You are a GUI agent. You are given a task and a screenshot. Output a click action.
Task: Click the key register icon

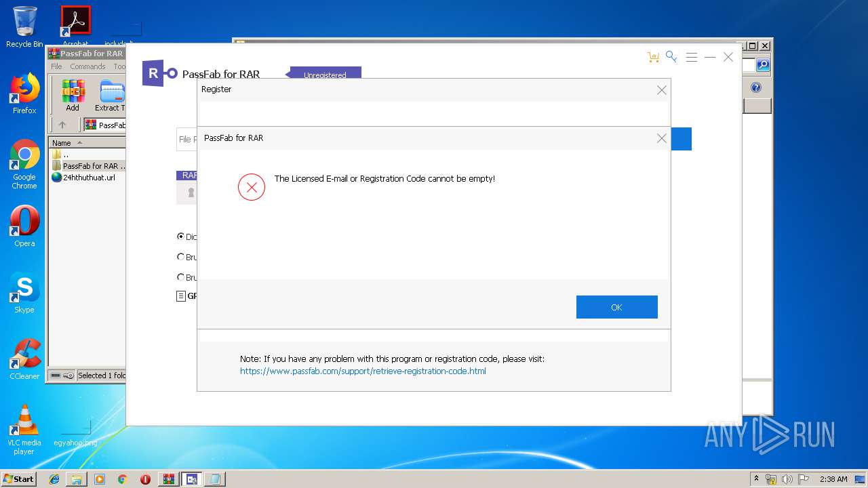[x=671, y=57]
